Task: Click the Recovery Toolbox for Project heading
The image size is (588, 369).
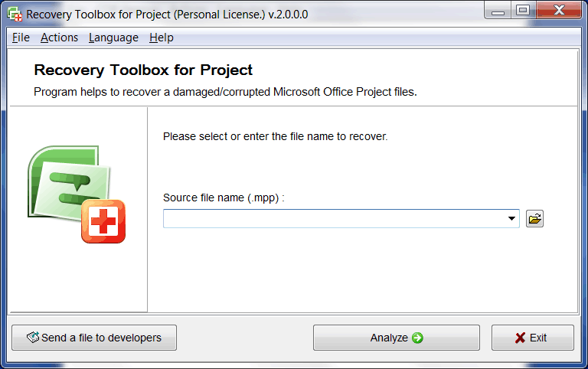Action: tap(143, 70)
